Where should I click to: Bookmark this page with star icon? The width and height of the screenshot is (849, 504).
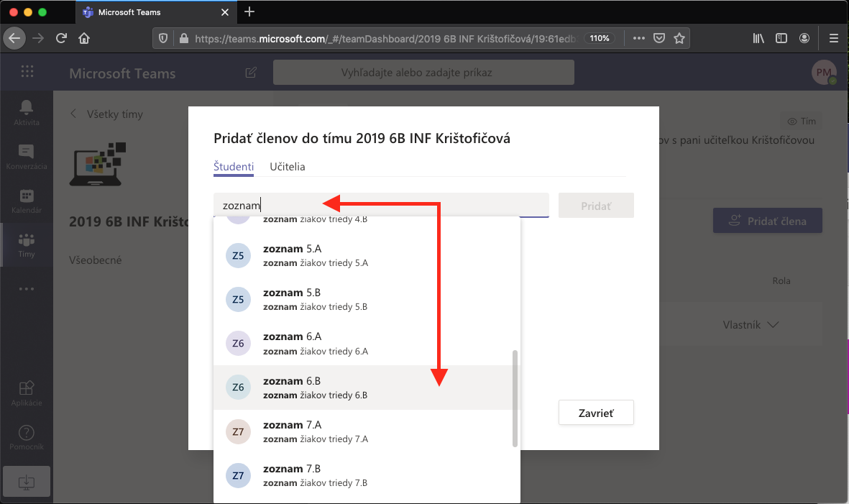coord(679,38)
